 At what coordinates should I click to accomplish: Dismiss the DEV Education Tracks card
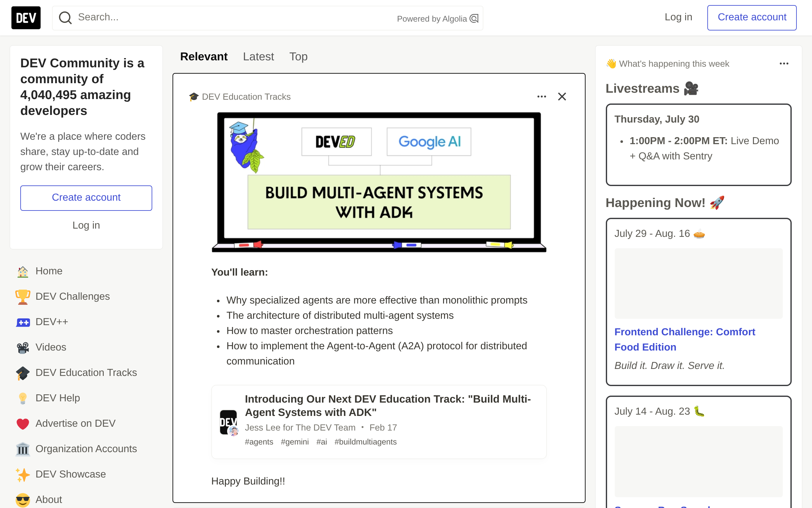(x=562, y=97)
